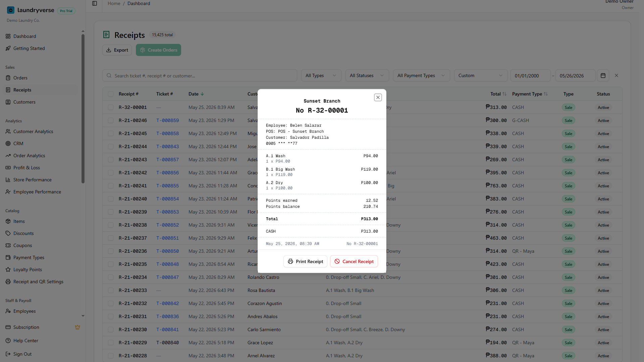Screen dimensions: 644x362
Task: Check the row checkbox for R-21-00234
Action: [111, 277]
